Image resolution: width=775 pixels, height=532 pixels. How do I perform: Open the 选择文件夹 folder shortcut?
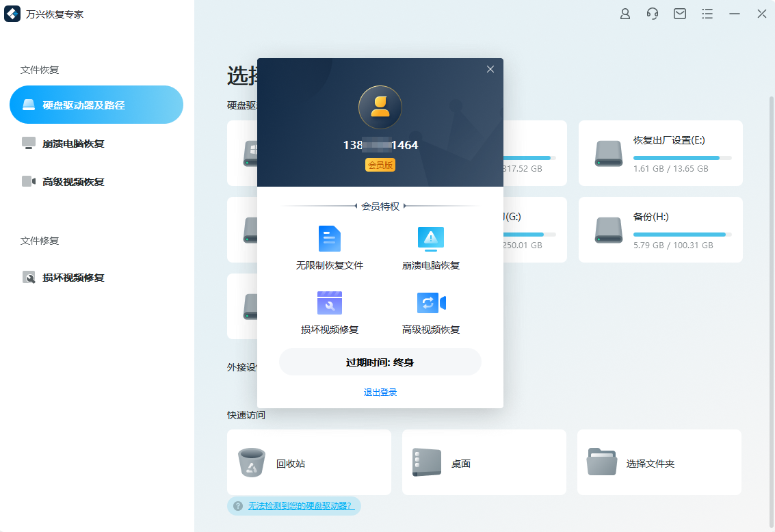(659, 462)
